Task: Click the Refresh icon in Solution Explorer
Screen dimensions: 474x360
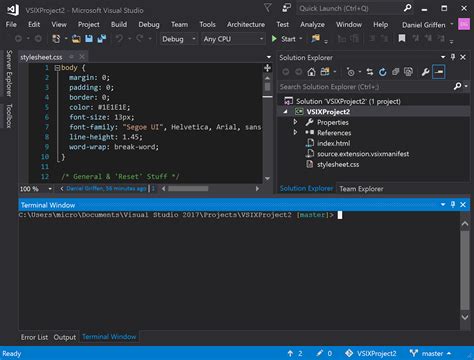Action: (x=383, y=72)
